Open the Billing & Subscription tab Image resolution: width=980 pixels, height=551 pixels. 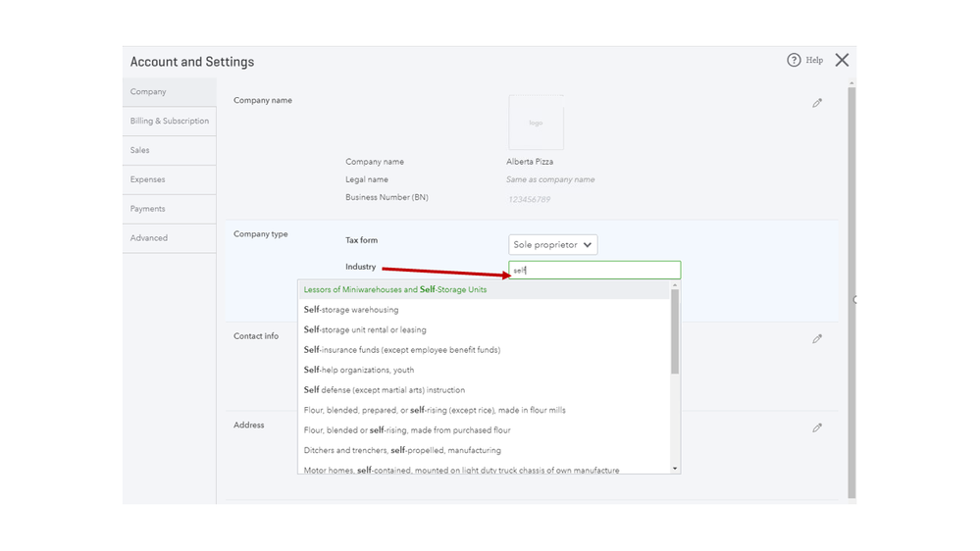(x=170, y=122)
